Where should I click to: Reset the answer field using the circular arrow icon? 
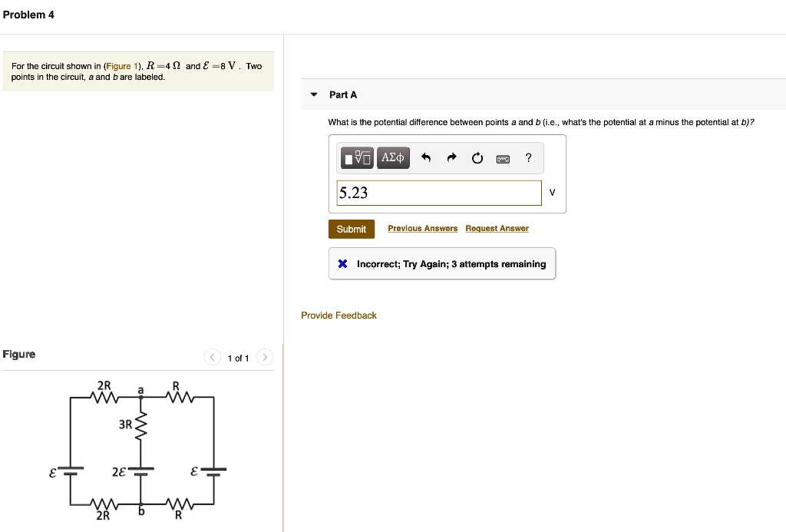(x=477, y=157)
